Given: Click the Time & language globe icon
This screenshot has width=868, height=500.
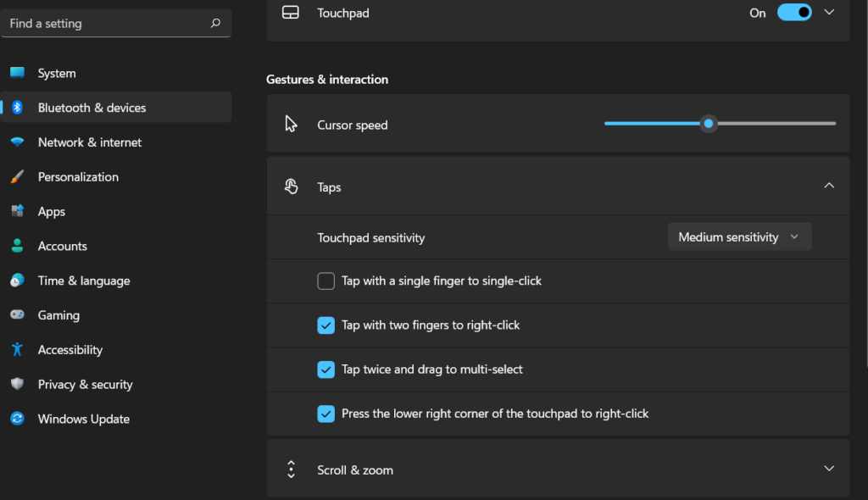Looking at the screenshot, I should point(17,281).
